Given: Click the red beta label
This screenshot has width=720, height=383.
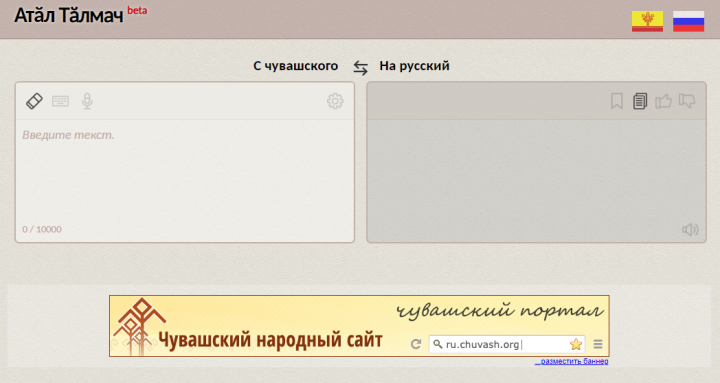Looking at the screenshot, I should click(137, 11).
